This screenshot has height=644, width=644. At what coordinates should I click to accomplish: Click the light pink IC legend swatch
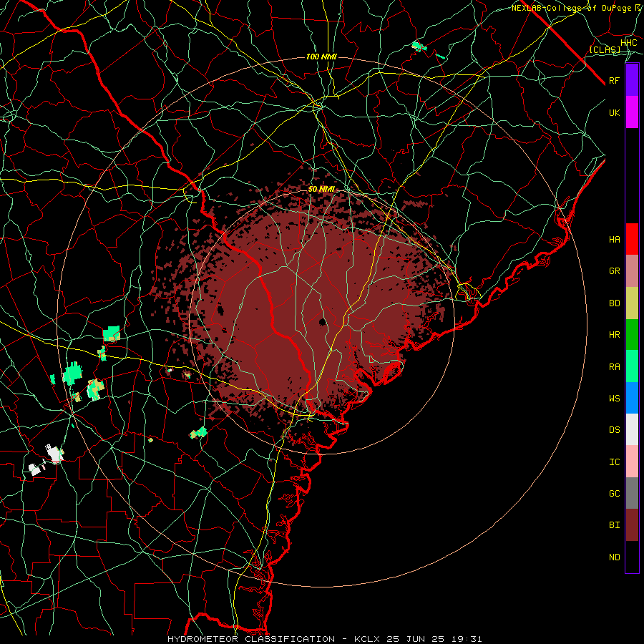click(632, 462)
